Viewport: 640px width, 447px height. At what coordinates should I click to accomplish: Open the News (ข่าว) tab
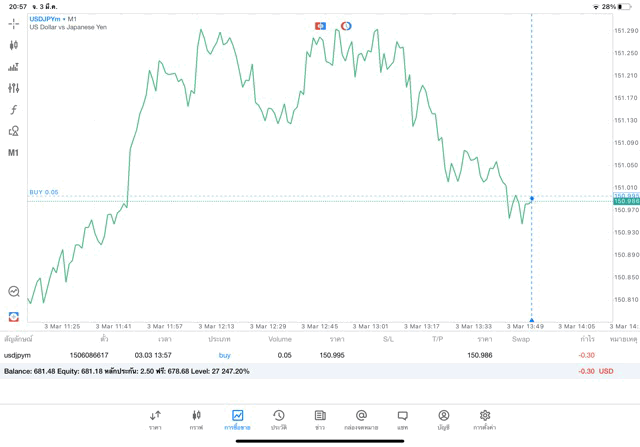[x=319, y=419]
